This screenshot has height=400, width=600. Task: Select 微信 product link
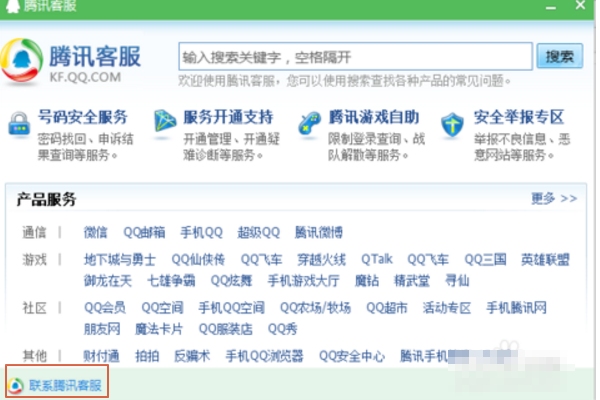coord(96,232)
